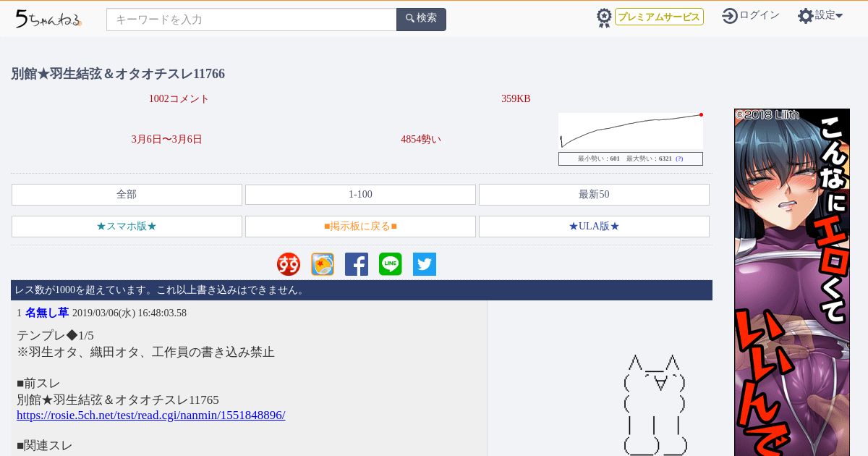Go back via ■掲示板に戻る■
The image size is (868, 456).
360,227
